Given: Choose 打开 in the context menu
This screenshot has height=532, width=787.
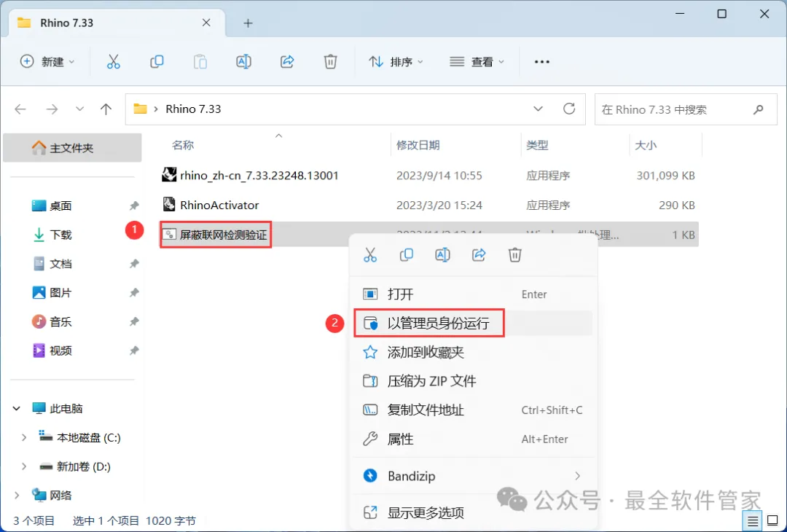Looking at the screenshot, I should click(474, 294).
